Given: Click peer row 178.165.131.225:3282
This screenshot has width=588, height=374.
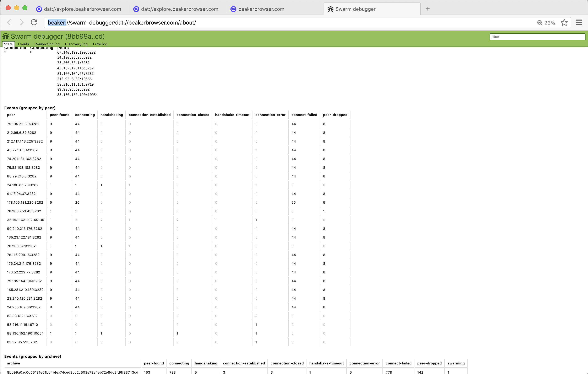Looking at the screenshot, I should (177, 203).
